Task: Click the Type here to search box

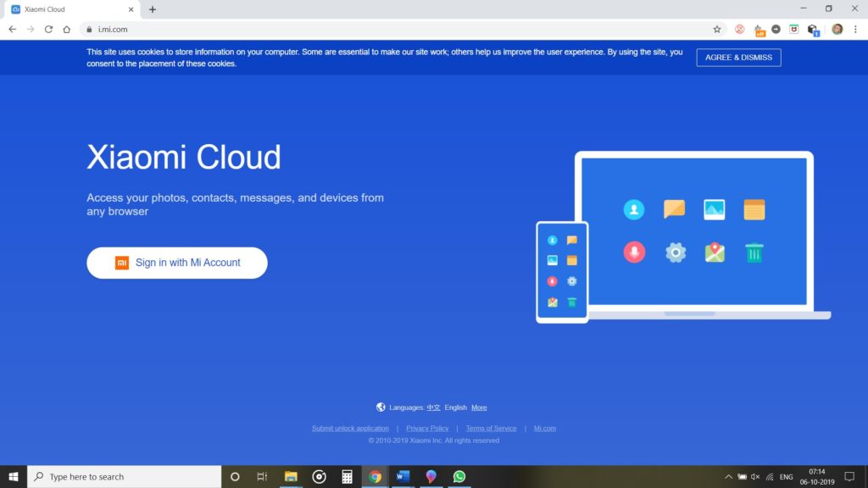Action: (x=124, y=476)
